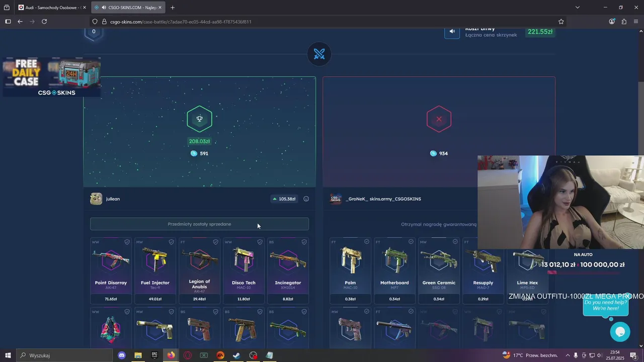
Task: Open the emoji reaction smiley for jullean
Action: [x=306, y=199]
